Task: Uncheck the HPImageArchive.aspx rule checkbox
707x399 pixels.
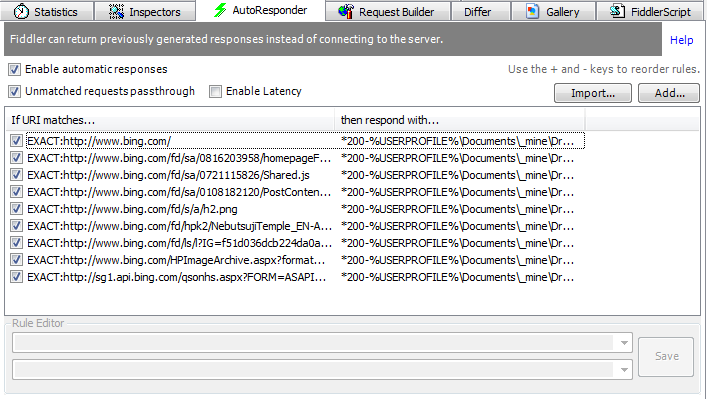Action: [x=16, y=260]
